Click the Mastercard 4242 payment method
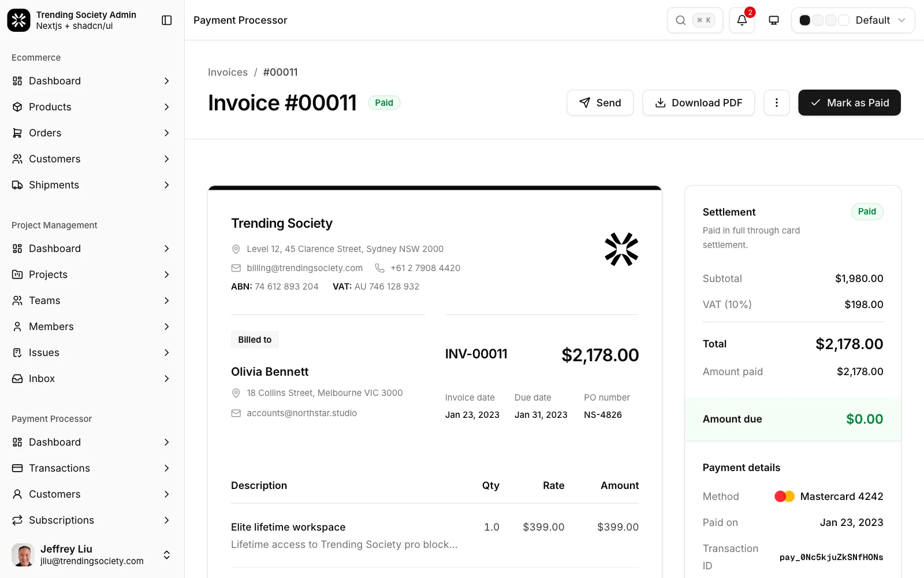Image resolution: width=924 pixels, height=578 pixels. 829,497
